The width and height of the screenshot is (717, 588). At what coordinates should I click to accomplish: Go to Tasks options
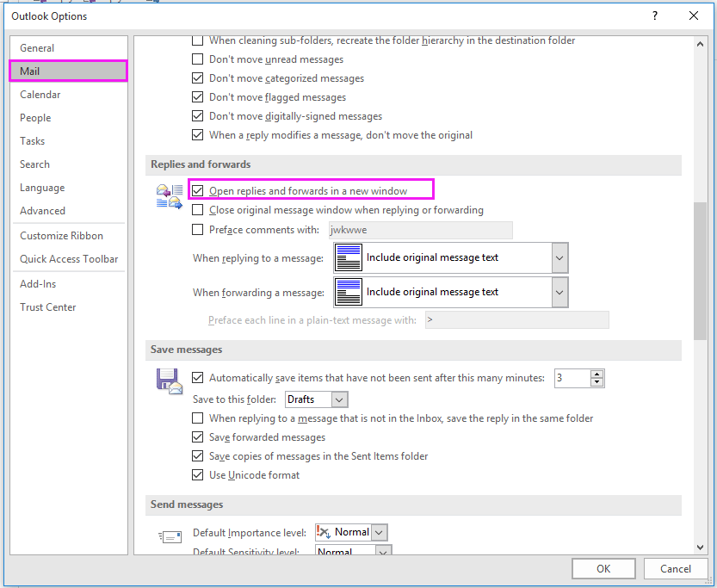coord(69,141)
